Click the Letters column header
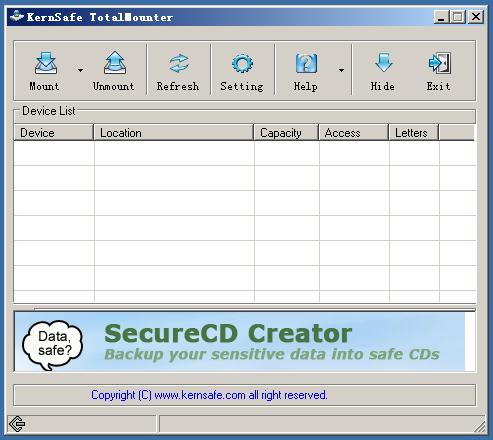493x440 pixels. click(414, 133)
